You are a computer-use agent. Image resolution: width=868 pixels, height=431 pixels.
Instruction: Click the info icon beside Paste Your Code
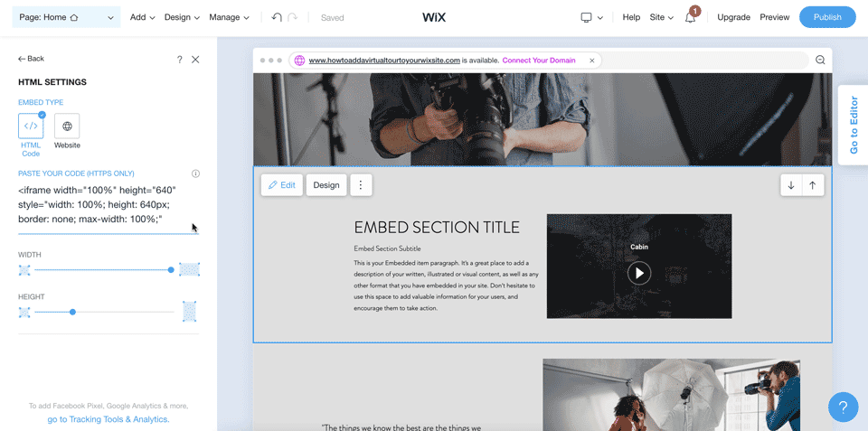[x=195, y=173]
